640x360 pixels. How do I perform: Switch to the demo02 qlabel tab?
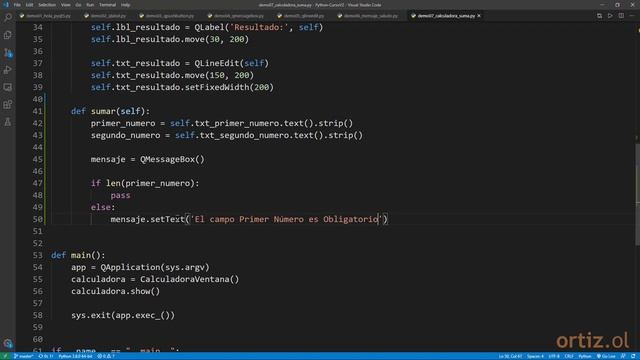coord(106,16)
